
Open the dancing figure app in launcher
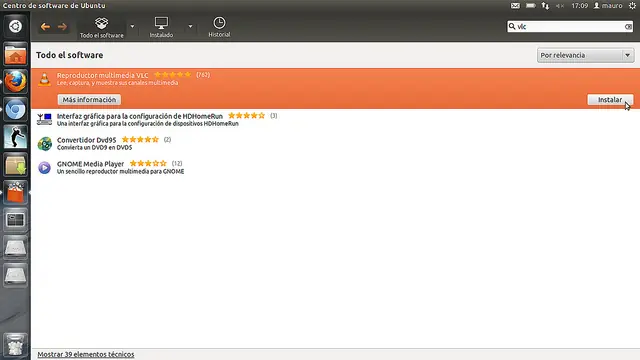(16, 137)
